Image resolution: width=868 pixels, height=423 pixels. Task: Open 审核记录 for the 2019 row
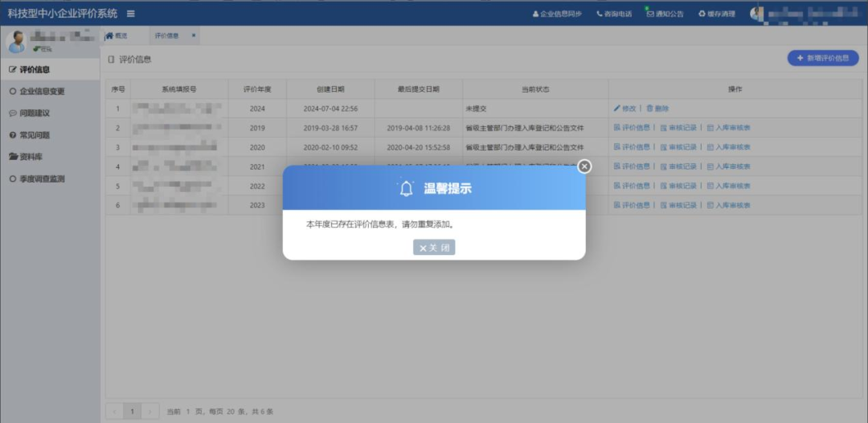point(678,128)
